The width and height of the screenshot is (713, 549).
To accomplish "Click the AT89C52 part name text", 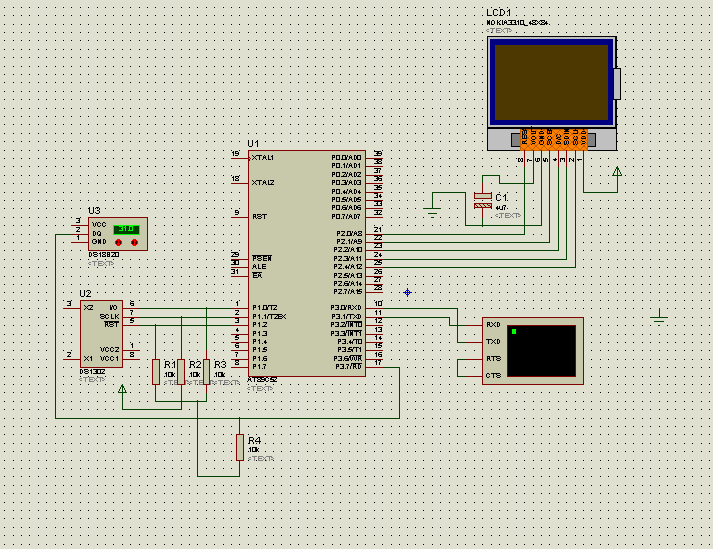I will pos(262,380).
